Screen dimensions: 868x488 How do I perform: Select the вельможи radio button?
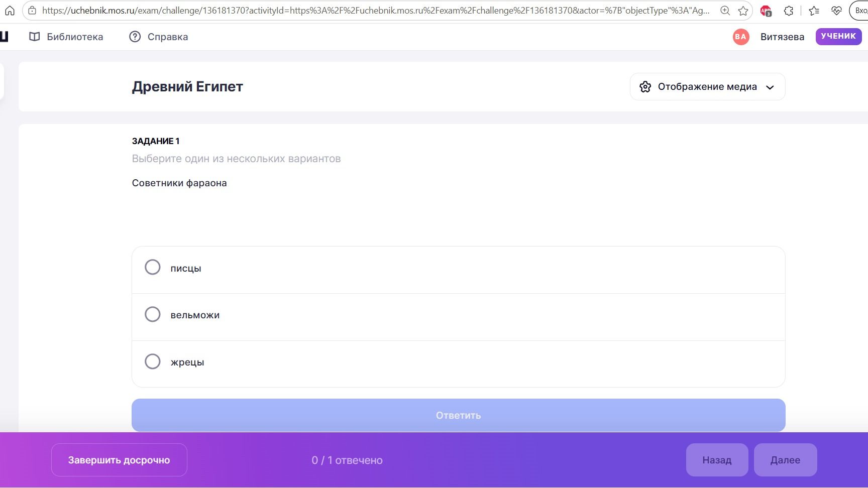(x=153, y=314)
